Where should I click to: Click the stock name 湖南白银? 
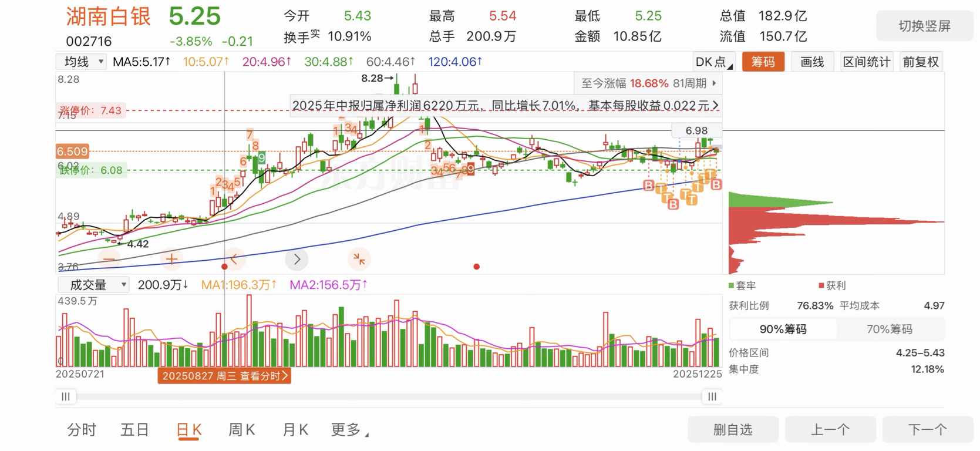(109, 16)
